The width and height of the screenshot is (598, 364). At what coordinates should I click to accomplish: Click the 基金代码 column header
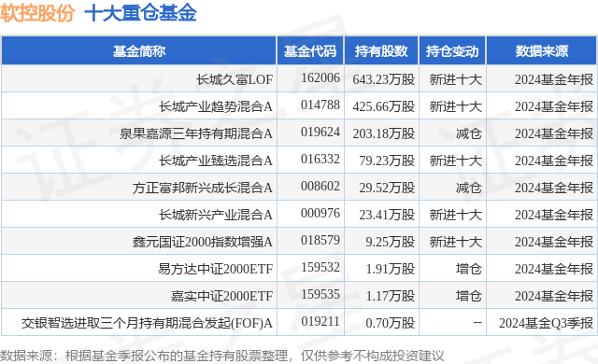(x=310, y=50)
